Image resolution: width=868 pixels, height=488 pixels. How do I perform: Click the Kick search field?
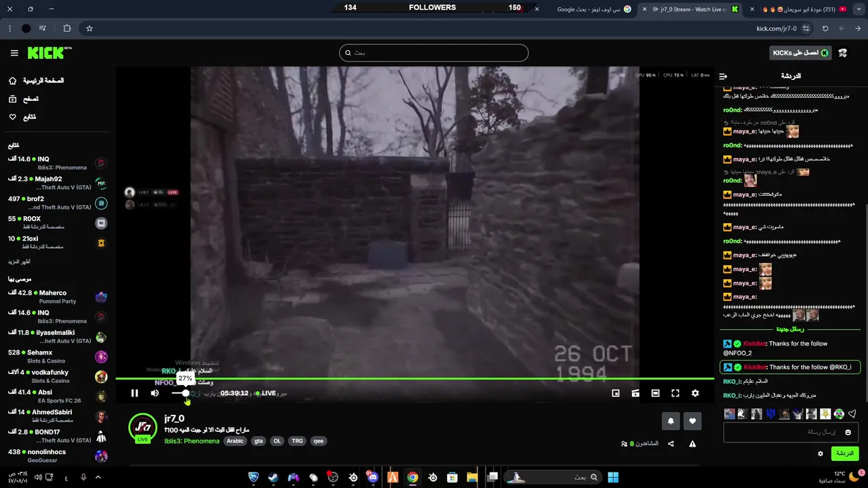coord(434,53)
